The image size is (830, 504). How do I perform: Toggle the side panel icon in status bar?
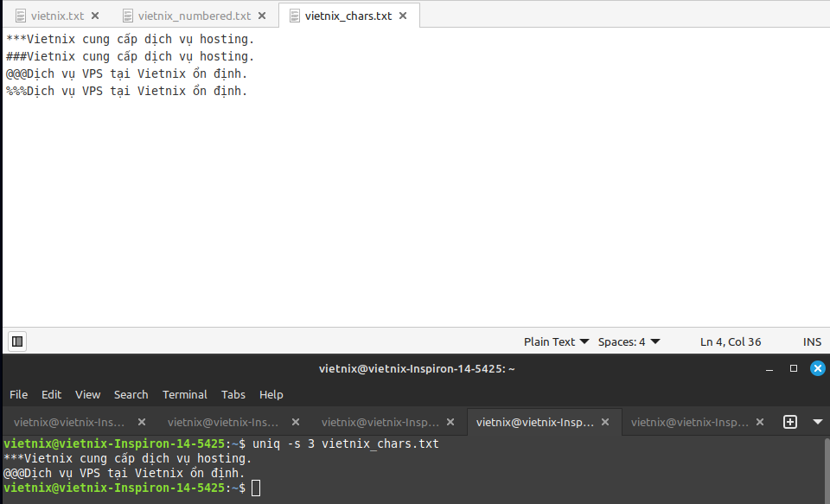pos(17,341)
